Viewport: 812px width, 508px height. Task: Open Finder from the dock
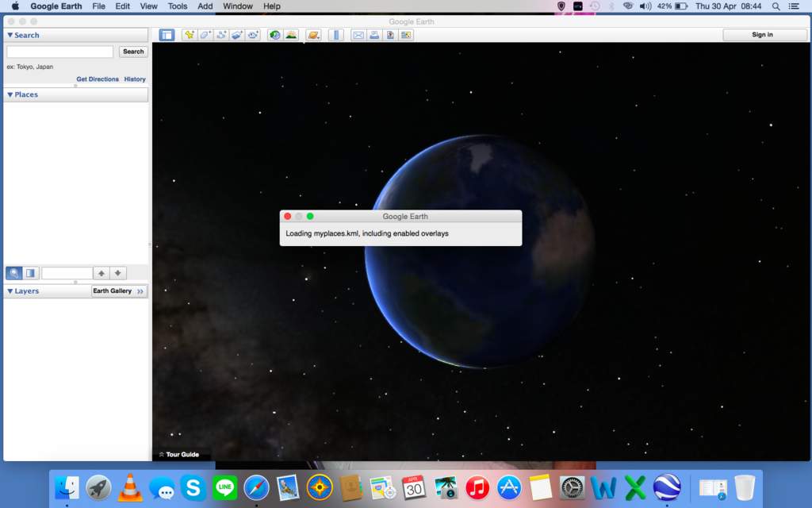[x=67, y=488]
